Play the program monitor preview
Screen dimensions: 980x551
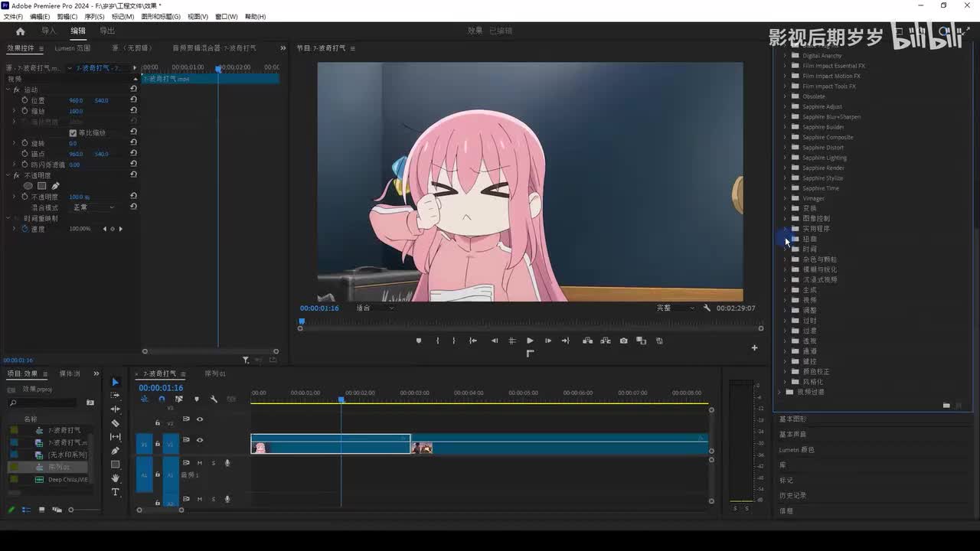pos(530,341)
